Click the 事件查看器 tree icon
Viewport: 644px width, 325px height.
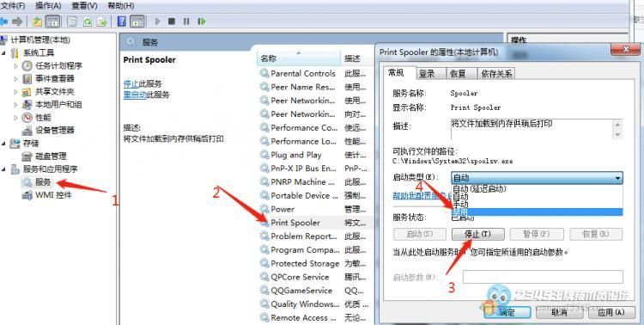pos(27,78)
